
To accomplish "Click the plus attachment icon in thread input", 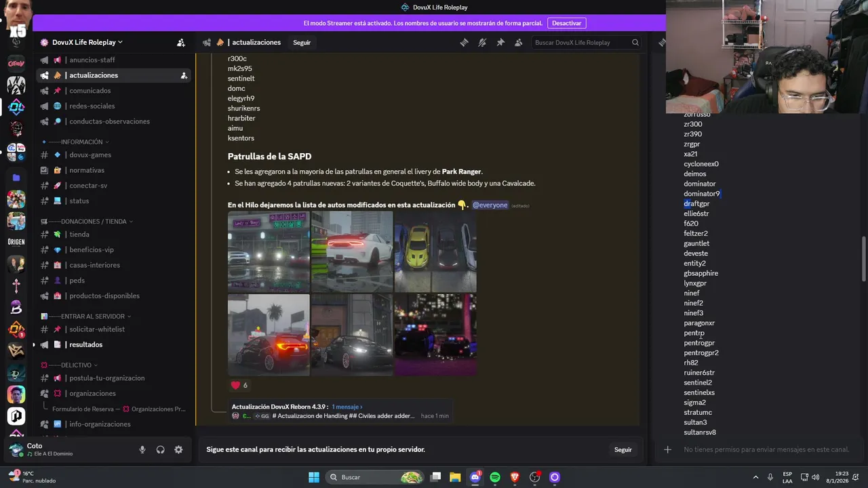I will (x=668, y=449).
